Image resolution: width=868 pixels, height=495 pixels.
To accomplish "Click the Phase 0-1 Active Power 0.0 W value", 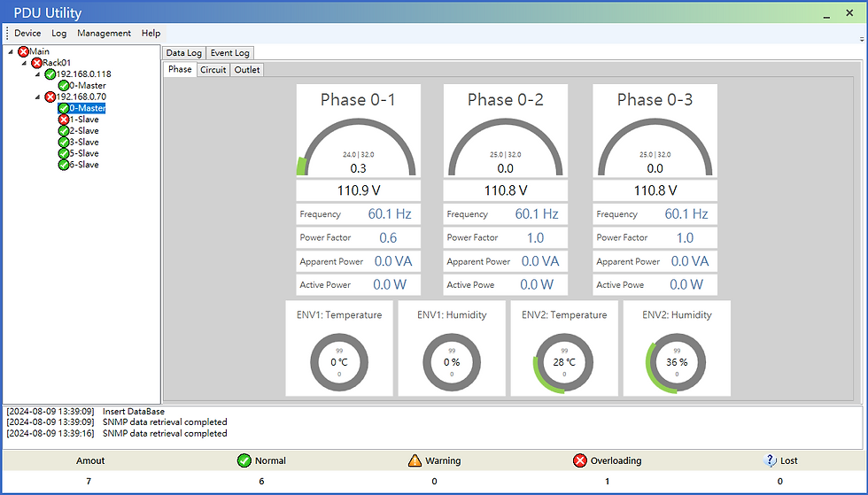I will pos(390,284).
